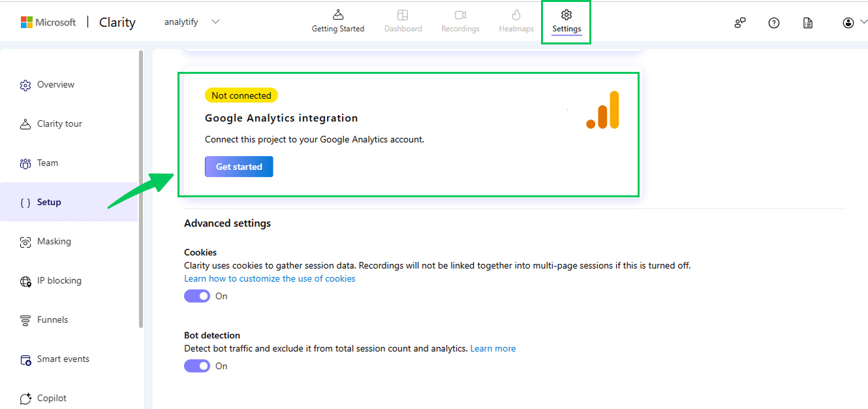Select Setup in the sidebar
868x409 pixels.
coord(69,202)
